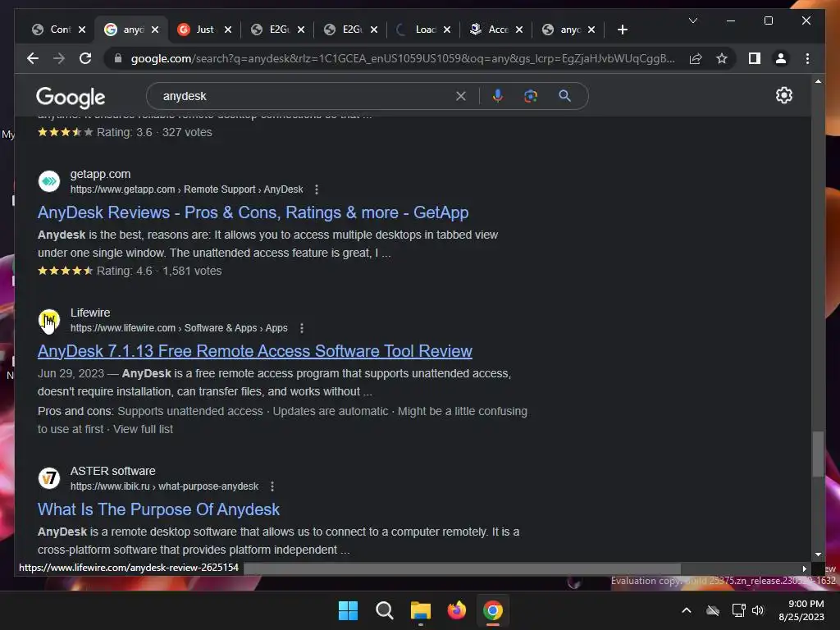Clear the anydesk search query
This screenshot has height=630, width=840.
pos(461,96)
